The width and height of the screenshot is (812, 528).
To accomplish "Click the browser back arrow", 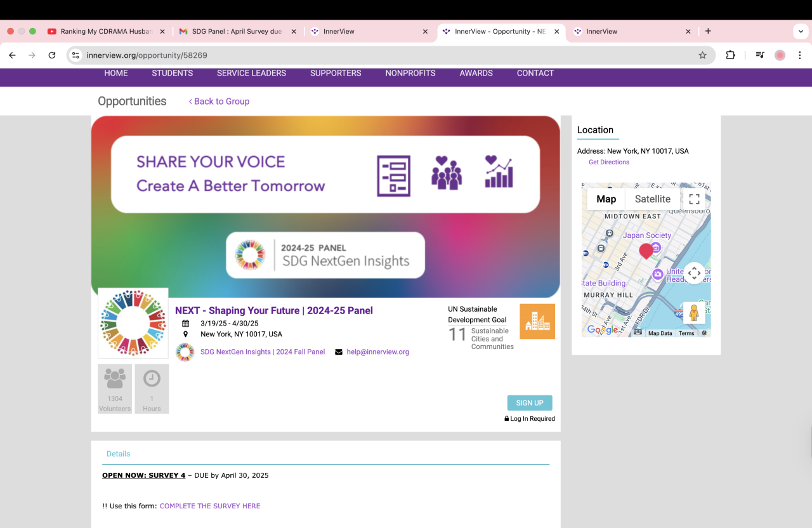I will [12, 55].
